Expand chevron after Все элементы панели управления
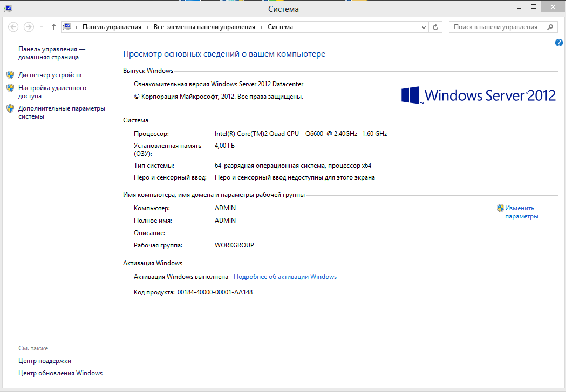 pos(262,27)
